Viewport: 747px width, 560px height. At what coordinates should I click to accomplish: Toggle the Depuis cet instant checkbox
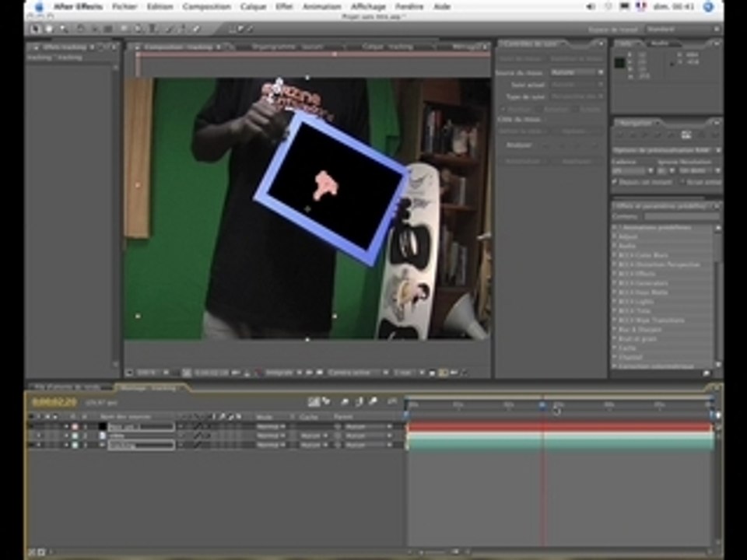[615, 182]
